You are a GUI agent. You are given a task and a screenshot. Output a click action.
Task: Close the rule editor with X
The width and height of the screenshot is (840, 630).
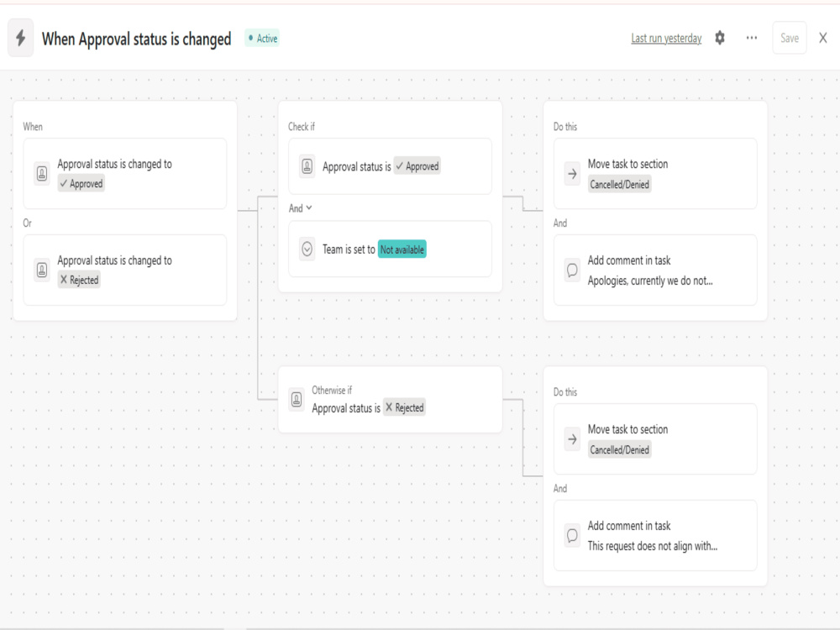click(x=823, y=38)
